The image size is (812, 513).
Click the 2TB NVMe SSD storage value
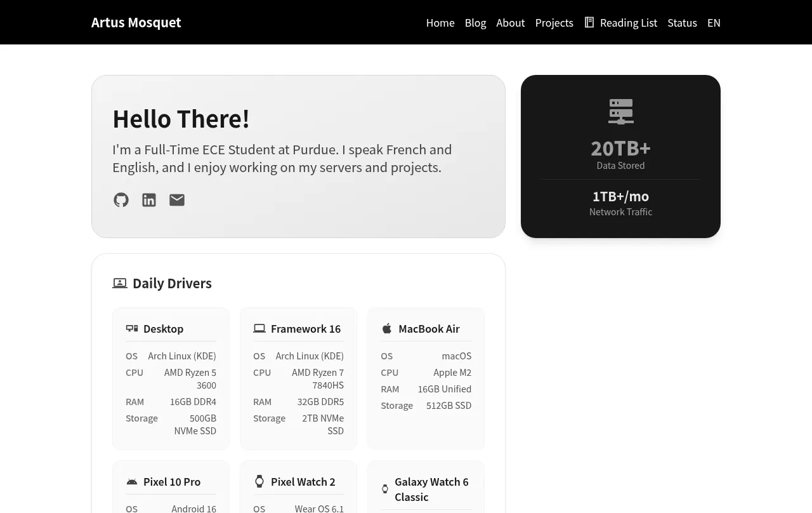pos(323,425)
